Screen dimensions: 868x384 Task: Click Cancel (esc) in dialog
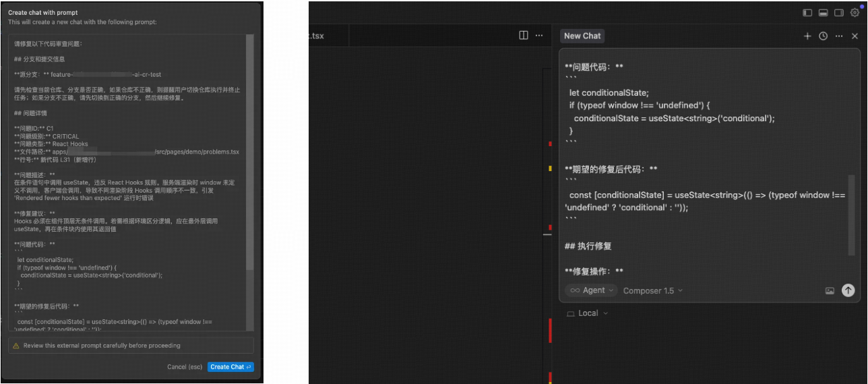pos(185,367)
